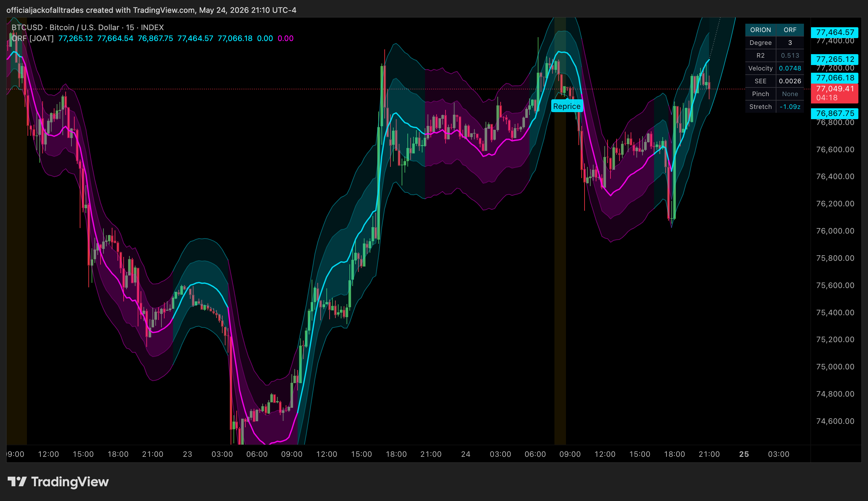Click the 77,265.12 legend value
868x501 pixels.
pos(75,38)
